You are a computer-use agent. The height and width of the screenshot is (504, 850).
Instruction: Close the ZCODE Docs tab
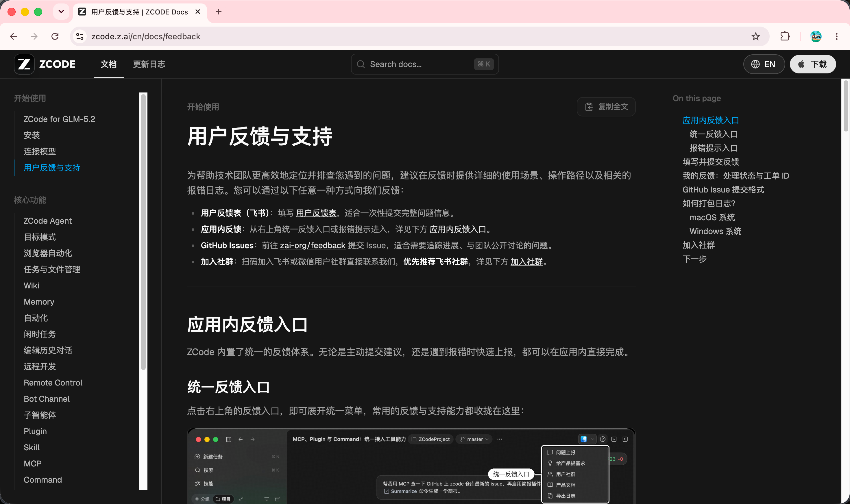click(198, 12)
